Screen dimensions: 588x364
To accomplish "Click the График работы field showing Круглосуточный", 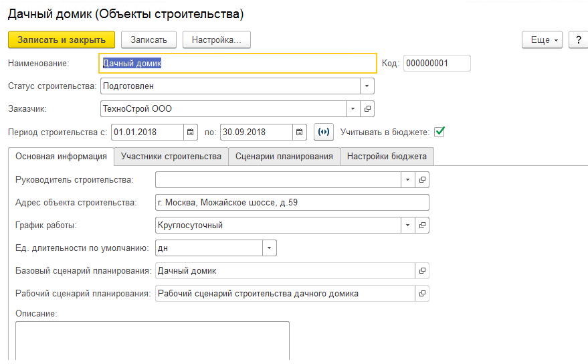I will pyautogui.click(x=278, y=225).
